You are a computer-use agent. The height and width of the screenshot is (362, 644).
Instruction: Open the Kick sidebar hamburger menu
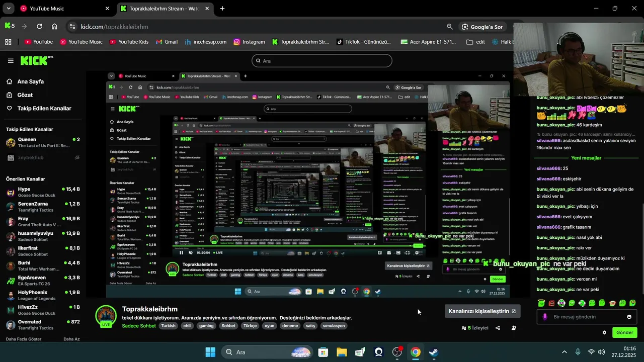coord(11,61)
